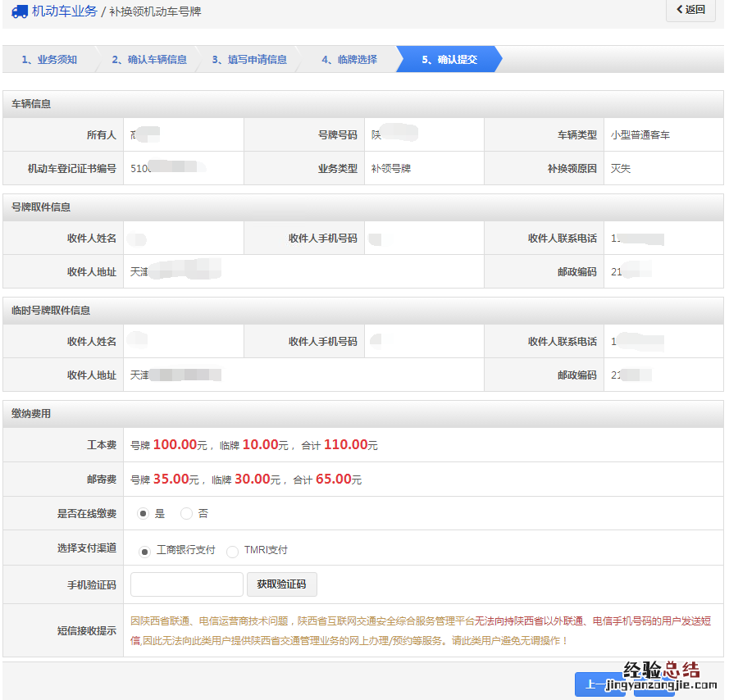Switch to step 4 临牌选择
This screenshot has height=700, width=729.
pyautogui.click(x=349, y=60)
